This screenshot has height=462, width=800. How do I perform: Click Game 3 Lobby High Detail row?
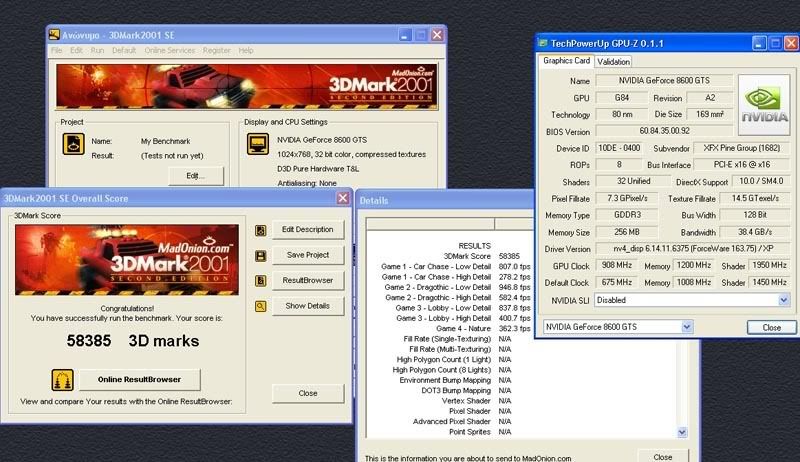pos(463,318)
